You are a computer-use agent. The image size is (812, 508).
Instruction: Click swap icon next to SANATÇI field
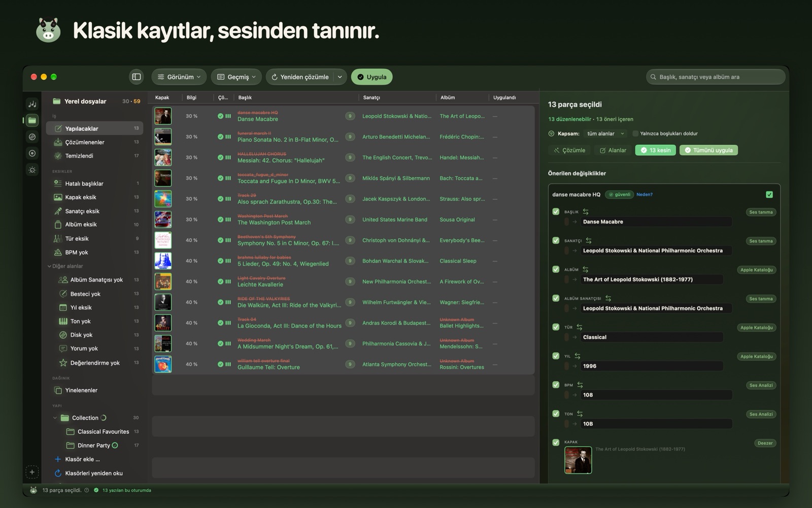(x=589, y=240)
